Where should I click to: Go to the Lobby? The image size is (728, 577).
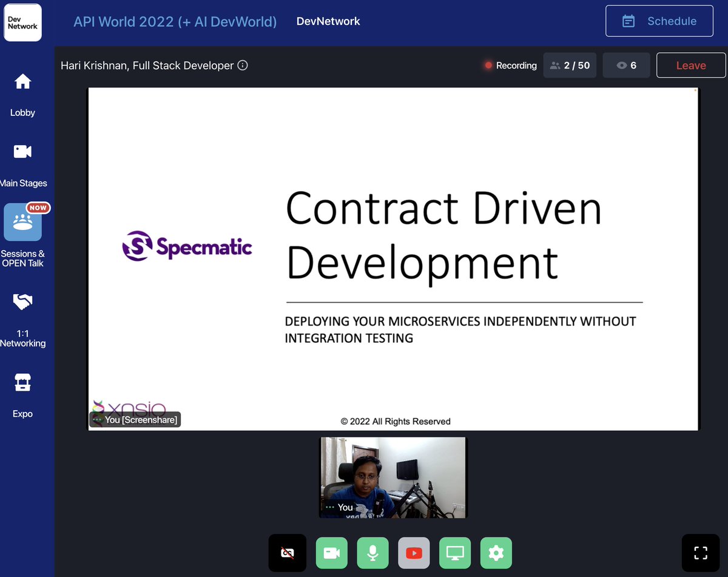[x=22, y=95]
